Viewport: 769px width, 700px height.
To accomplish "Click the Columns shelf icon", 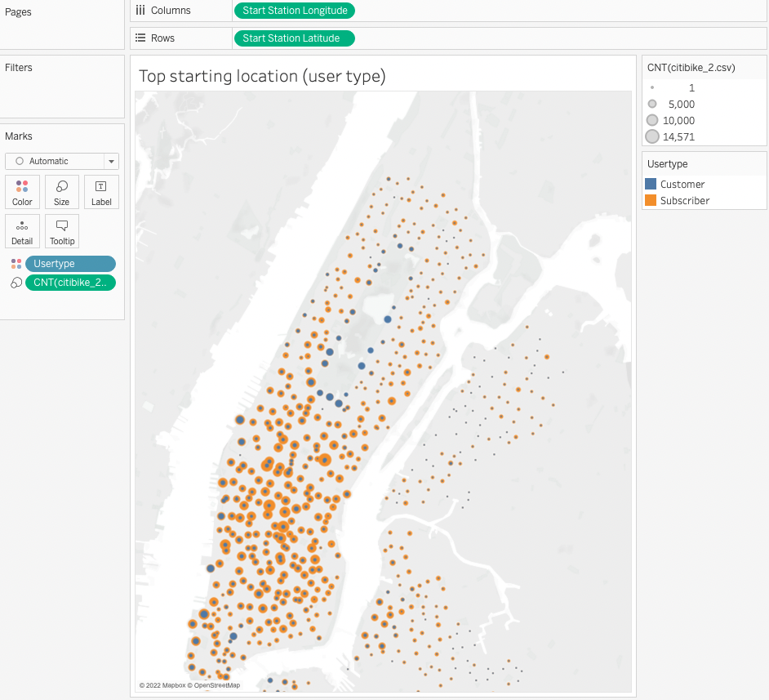I will (140, 11).
